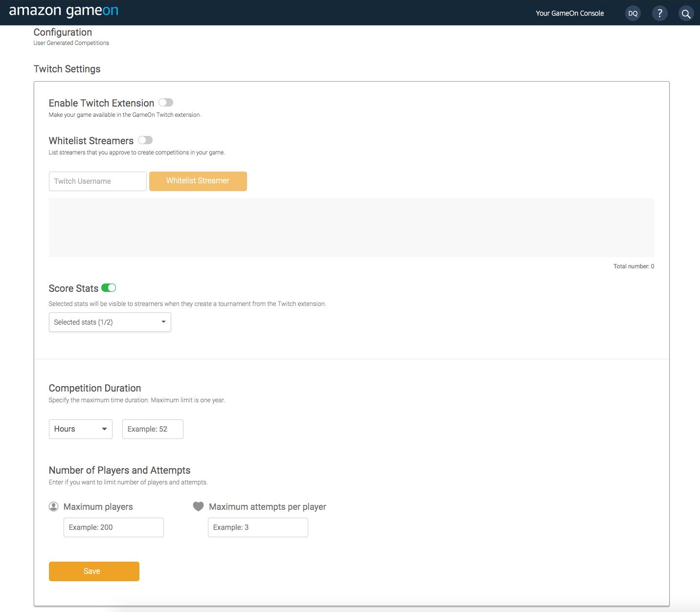Image resolution: width=700 pixels, height=612 pixels.
Task: Click the Maximum players input field
Action: tap(113, 527)
